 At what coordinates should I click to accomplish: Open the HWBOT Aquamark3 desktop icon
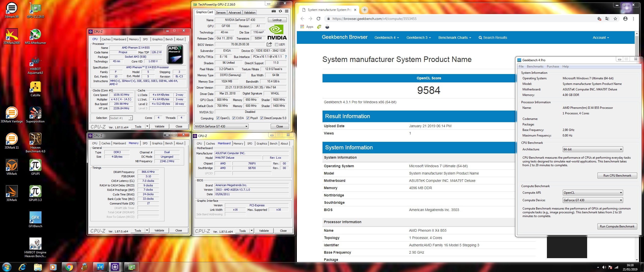[x=35, y=65]
